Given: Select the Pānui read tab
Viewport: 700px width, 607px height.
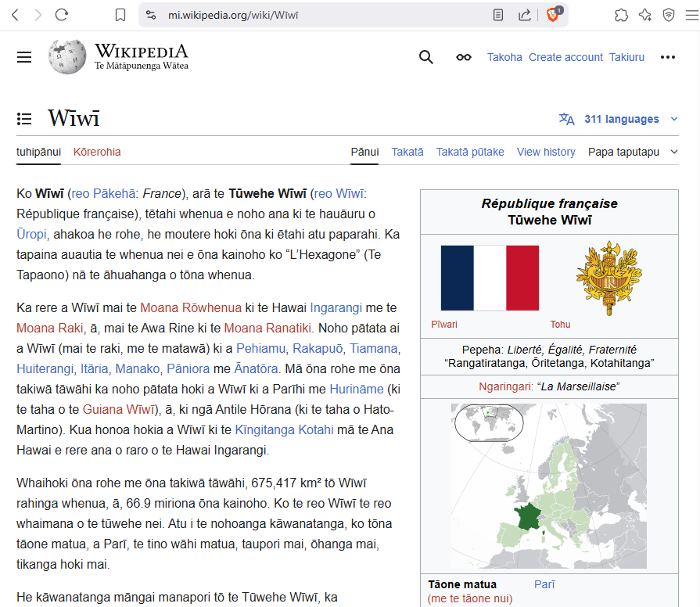Looking at the screenshot, I should point(364,153).
